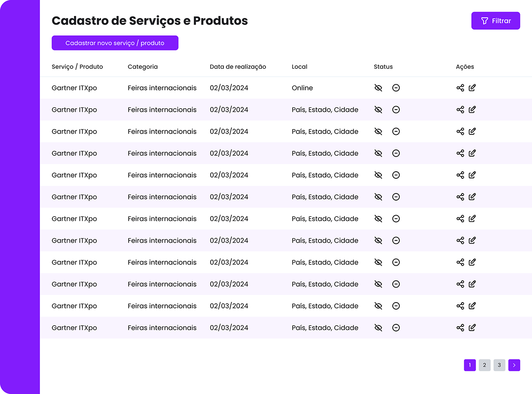The image size is (532, 394).
Task: Toggle visibility eye icon in Online row
Action: point(378,88)
